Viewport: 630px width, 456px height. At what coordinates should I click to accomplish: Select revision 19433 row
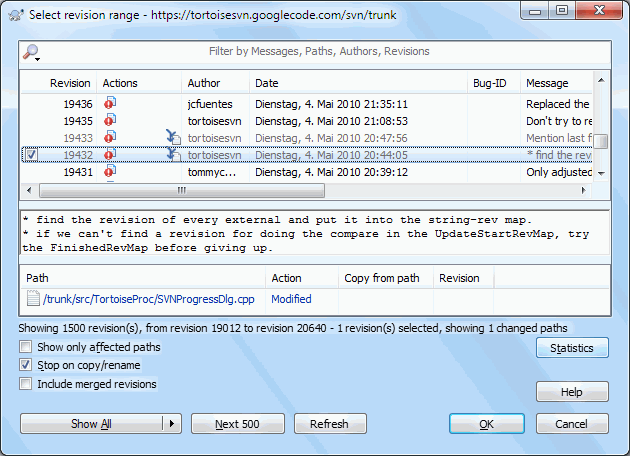click(307, 138)
